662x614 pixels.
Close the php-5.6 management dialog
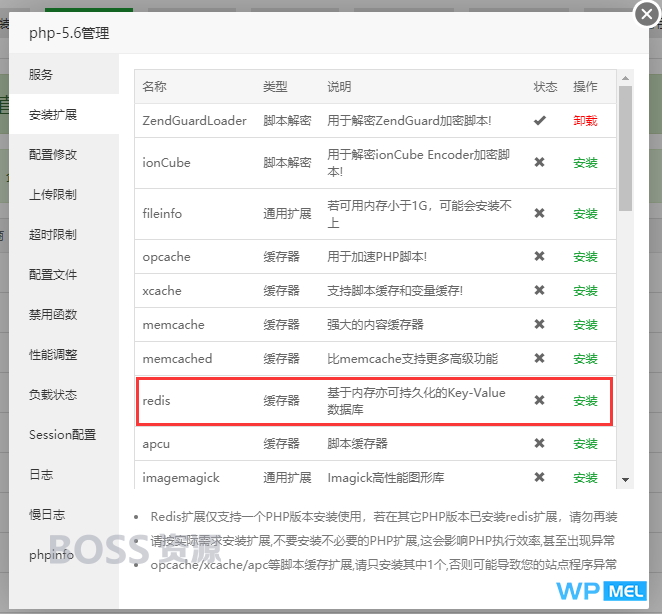(647, 14)
